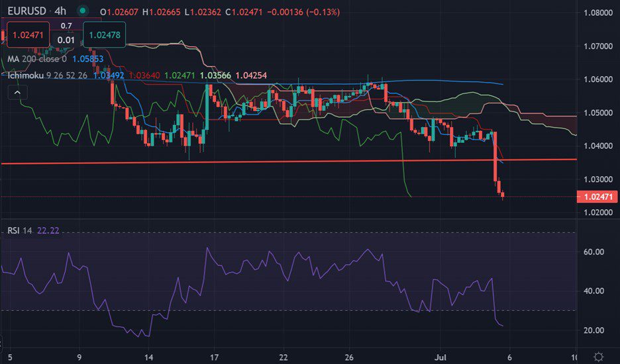The height and width of the screenshot is (364, 620).
Task: Click the Buy 1.02478 button
Action: [104, 35]
